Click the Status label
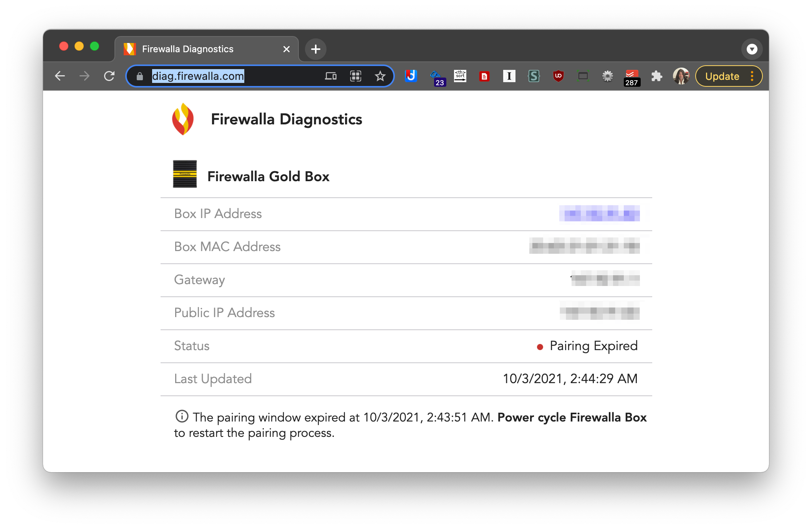 pyautogui.click(x=192, y=346)
